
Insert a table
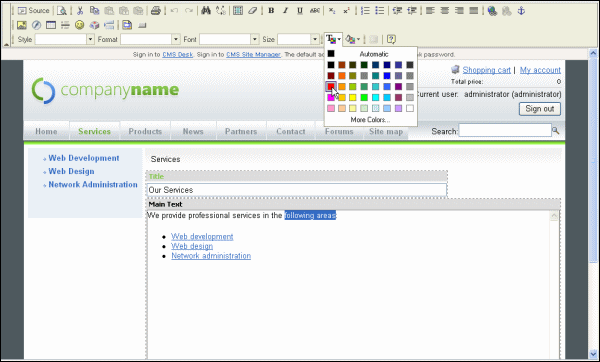51,25
